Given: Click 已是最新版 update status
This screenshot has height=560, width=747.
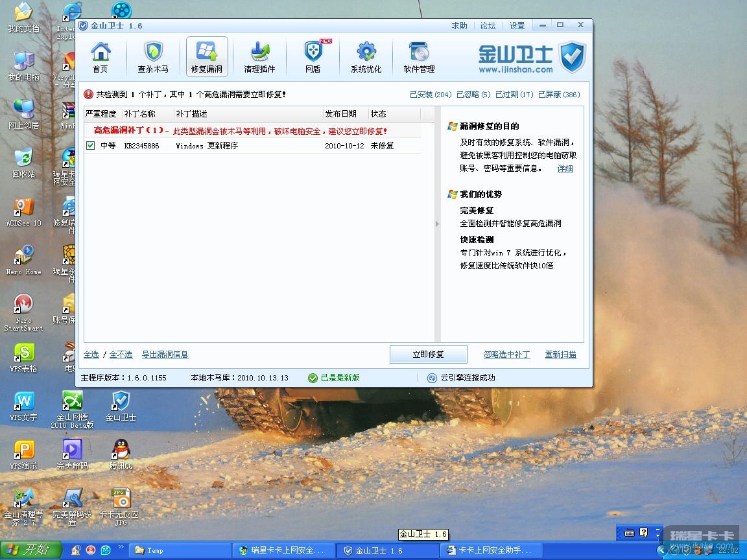Looking at the screenshot, I should (x=334, y=378).
